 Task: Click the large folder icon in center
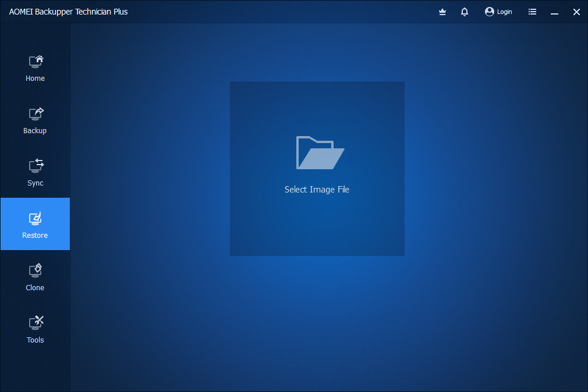[x=320, y=152]
